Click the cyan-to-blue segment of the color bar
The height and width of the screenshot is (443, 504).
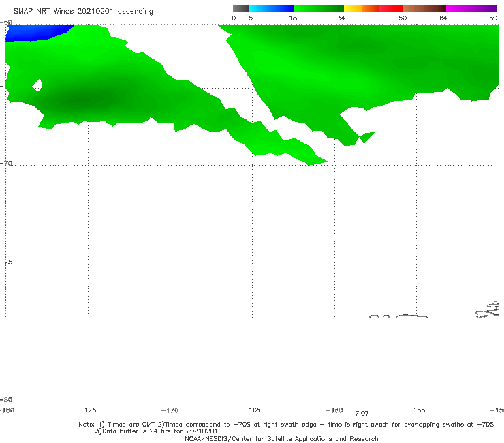click(x=272, y=8)
